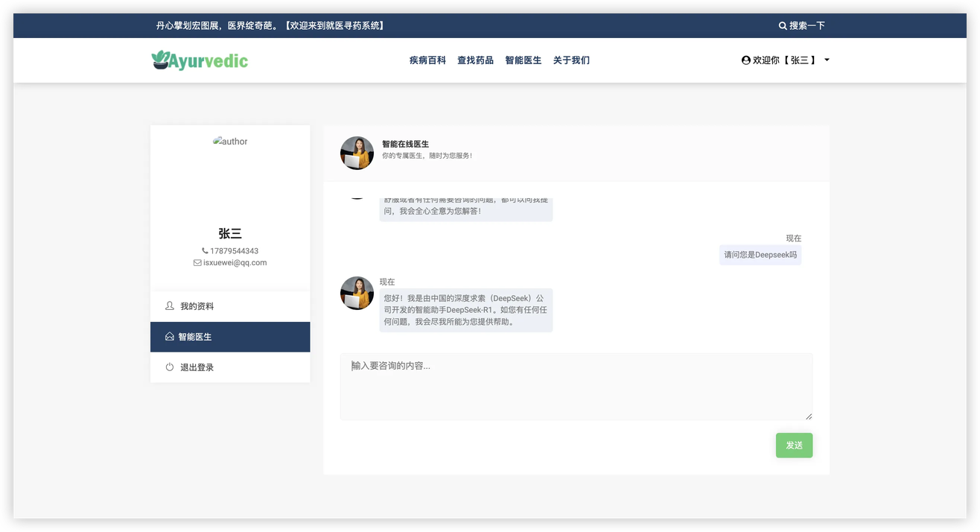Click the doctor avatar in chat header
The image size is (980, 532).
(357, 153)
